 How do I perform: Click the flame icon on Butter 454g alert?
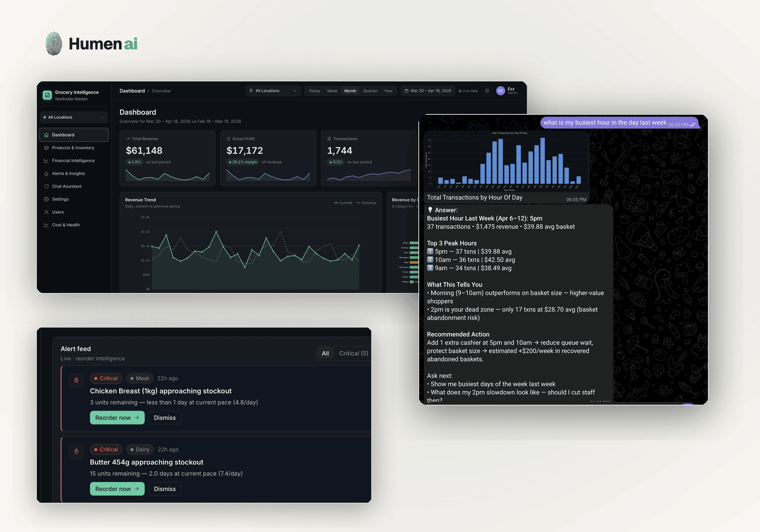pos(76,451)
